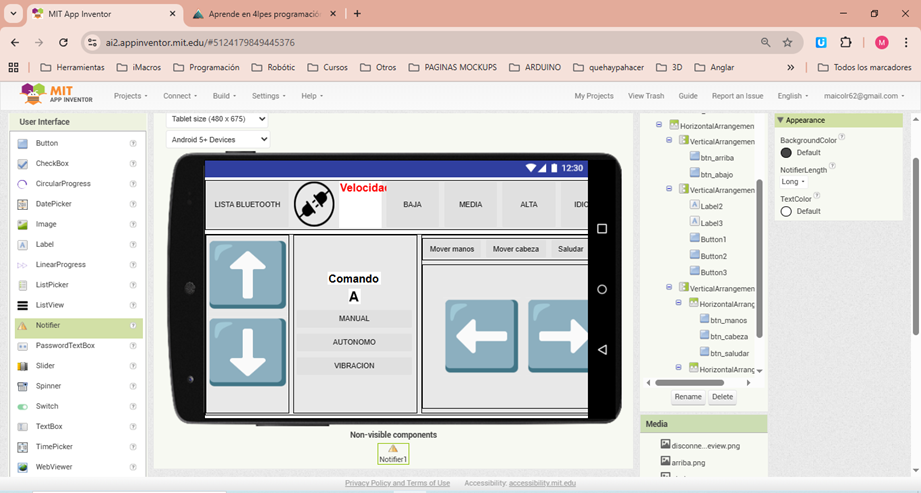The image size is (921, 493).
Task: Click the BackgroundColor default swatch
Action: pos(786,153)
